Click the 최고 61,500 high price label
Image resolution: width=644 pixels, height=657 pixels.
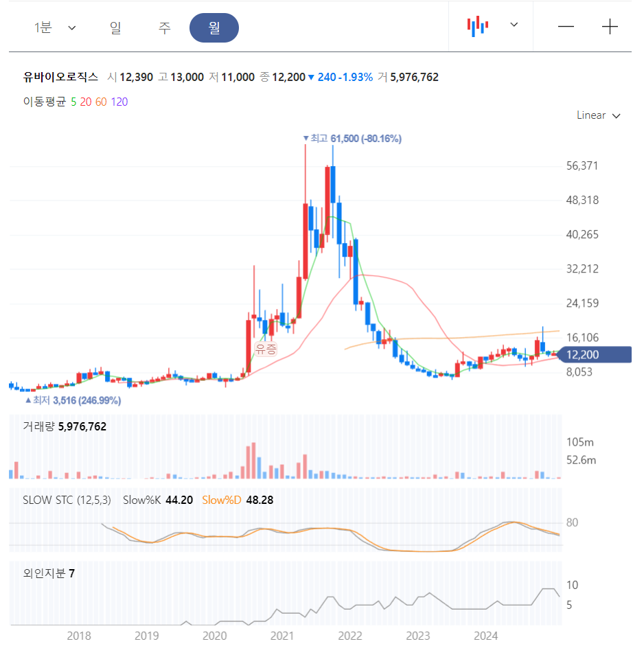352,139
